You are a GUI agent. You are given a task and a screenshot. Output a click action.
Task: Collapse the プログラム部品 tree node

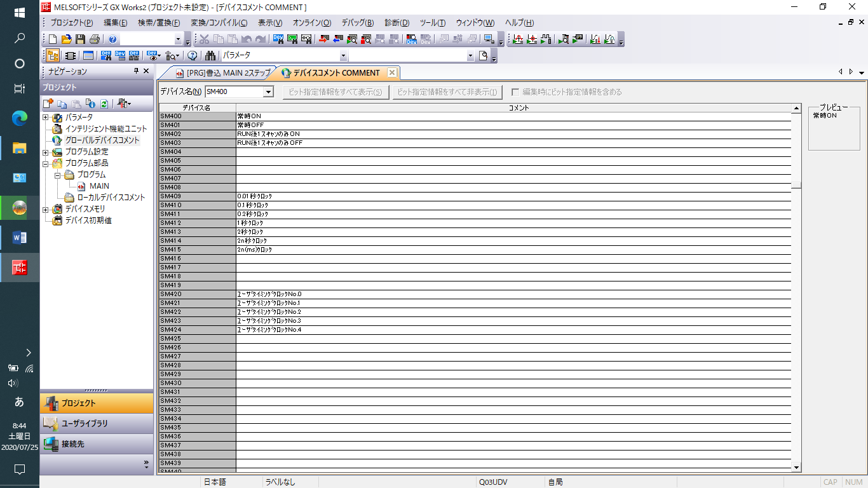pyautogui.click(x=45, y=163)
